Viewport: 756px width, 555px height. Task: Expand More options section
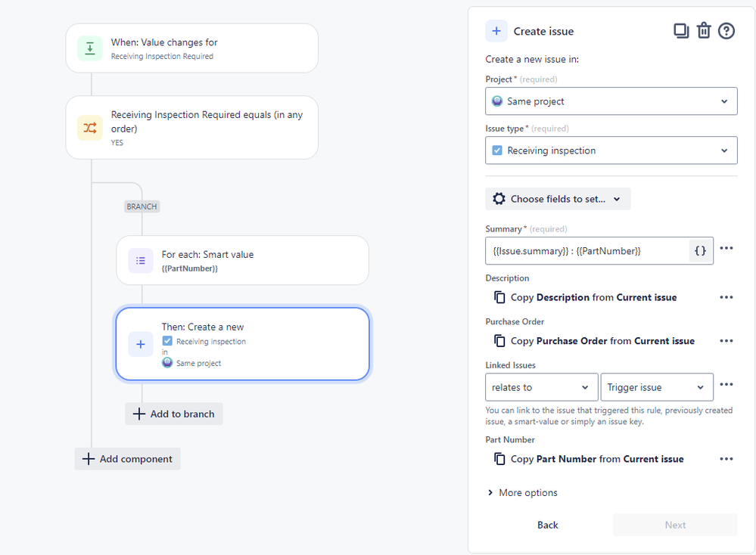click(523, 492)
